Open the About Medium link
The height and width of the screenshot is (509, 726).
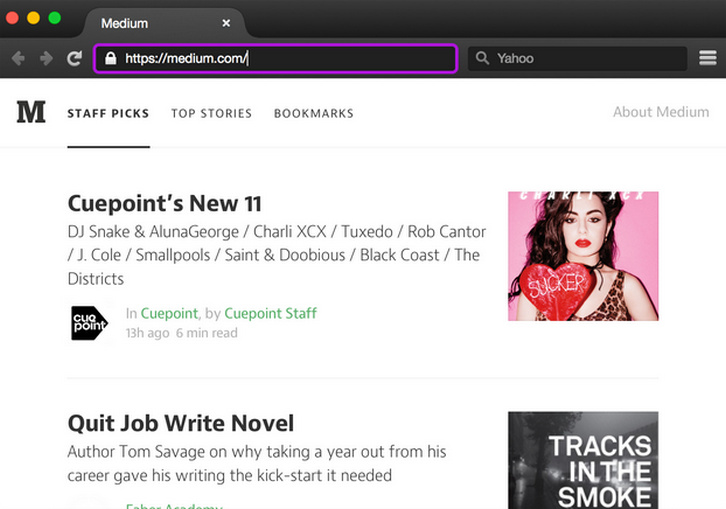coord(660,112)
